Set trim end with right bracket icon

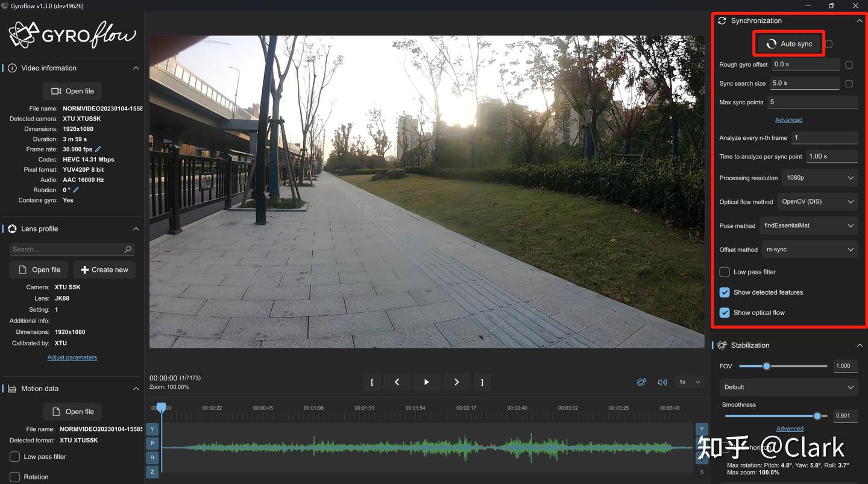coord(482,382)
